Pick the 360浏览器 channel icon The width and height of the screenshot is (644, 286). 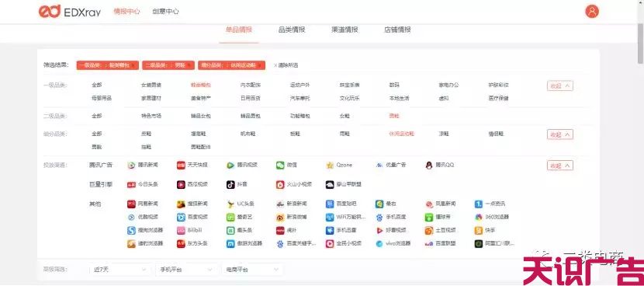click(479, 218)
